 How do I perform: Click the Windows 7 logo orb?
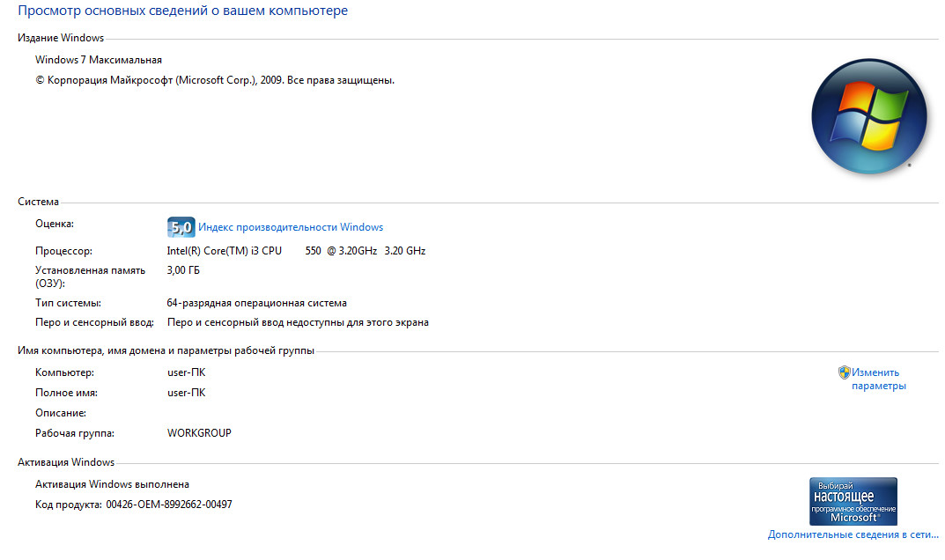pos(868,116)
